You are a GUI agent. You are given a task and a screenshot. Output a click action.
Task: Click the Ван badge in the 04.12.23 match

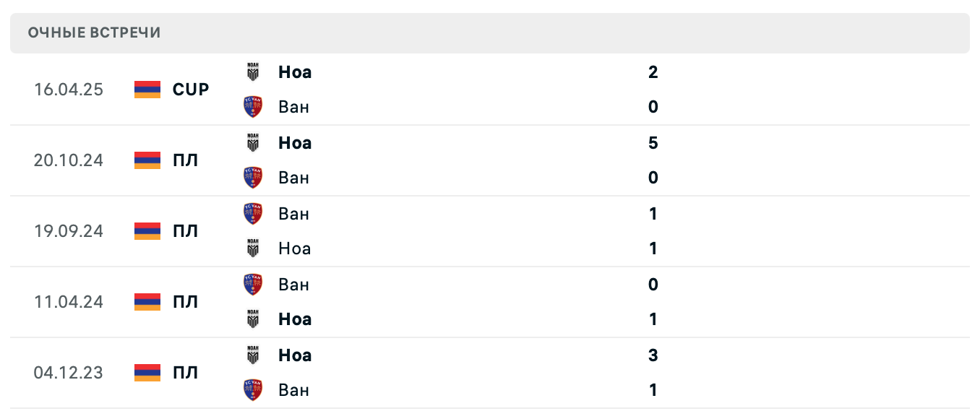253,389
